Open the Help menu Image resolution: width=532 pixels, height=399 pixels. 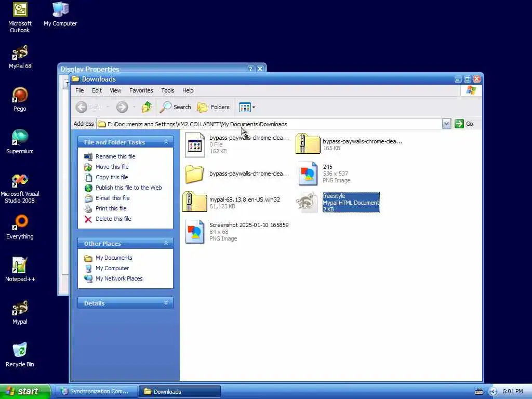tap(188, 90)
